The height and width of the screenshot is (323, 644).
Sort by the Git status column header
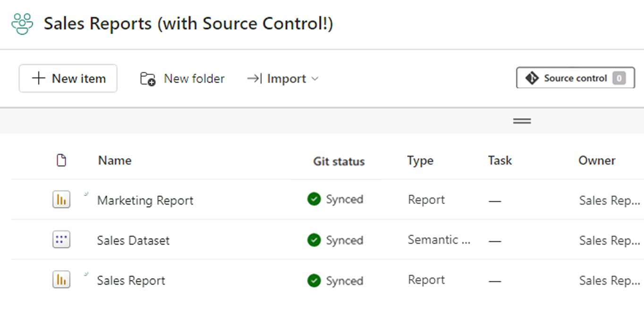(339, 161)
